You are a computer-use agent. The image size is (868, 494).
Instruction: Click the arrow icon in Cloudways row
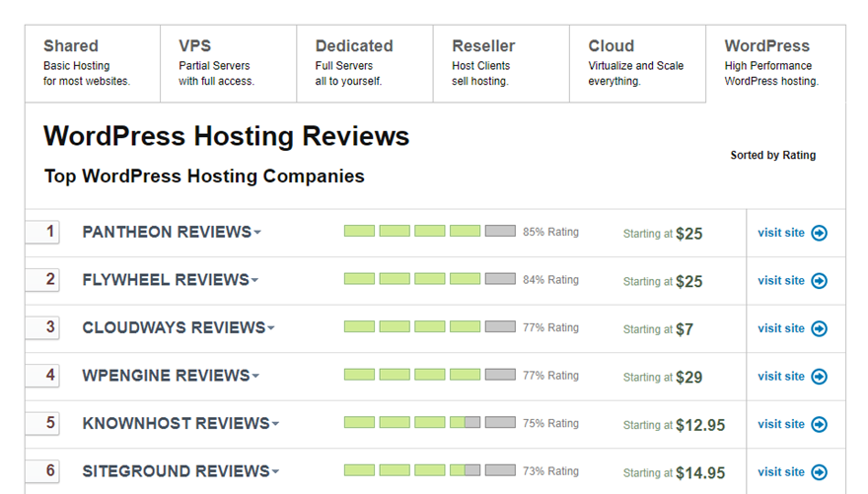coord(820,328)
